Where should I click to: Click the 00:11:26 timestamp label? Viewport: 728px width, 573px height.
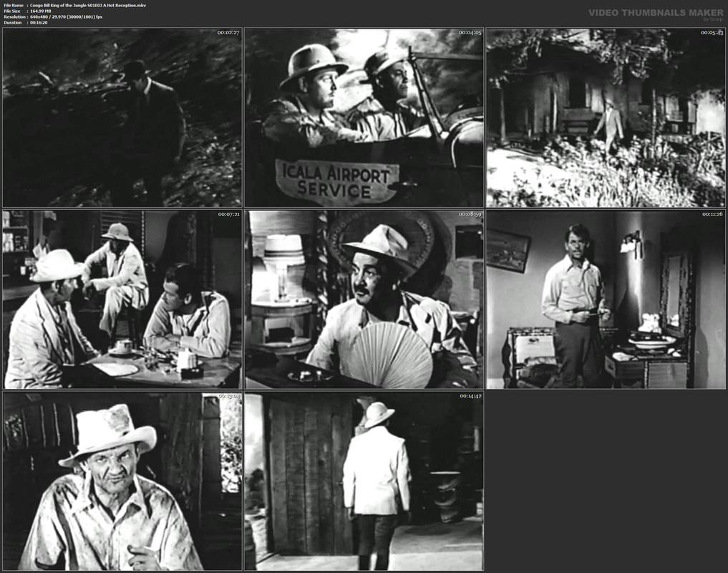tap(712, 214)
